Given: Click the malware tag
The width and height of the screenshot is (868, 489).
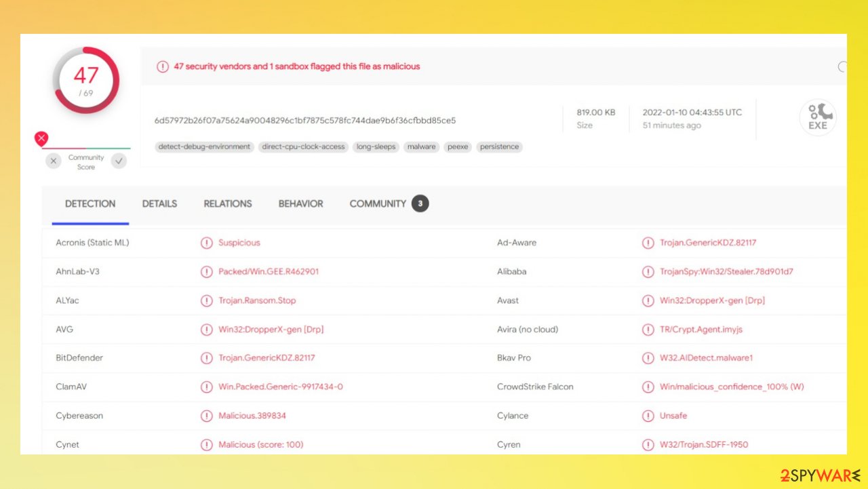Looking at the screenshot, I should pyautogui.click(x=421, y=146).
